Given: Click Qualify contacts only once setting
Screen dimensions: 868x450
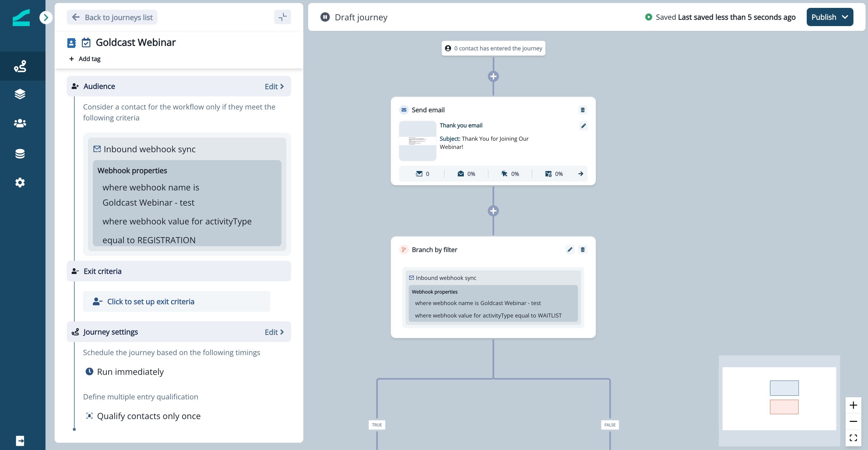Looking at the screenshot, I should click(x=143, y=416).
